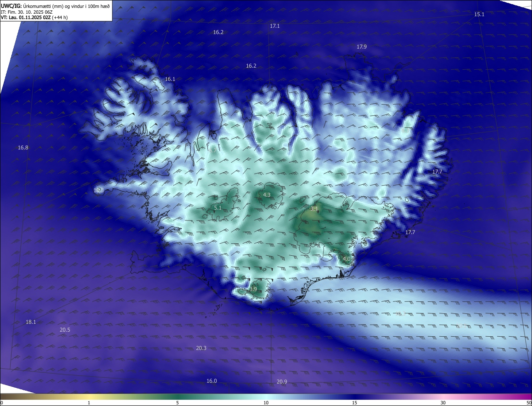
Task: Click the 5.1 value over Langjökull glacier
Action: click(218, 208)
